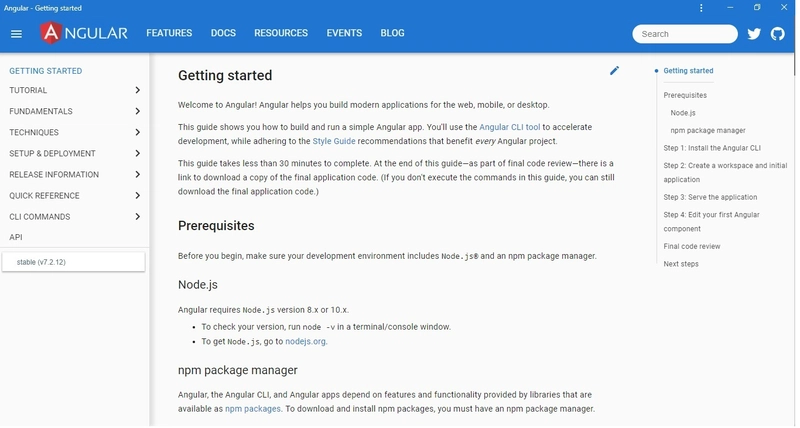Open the nodejs.org link
The height and width of the screenshot is (428, 800).
(x=305, y=341)
